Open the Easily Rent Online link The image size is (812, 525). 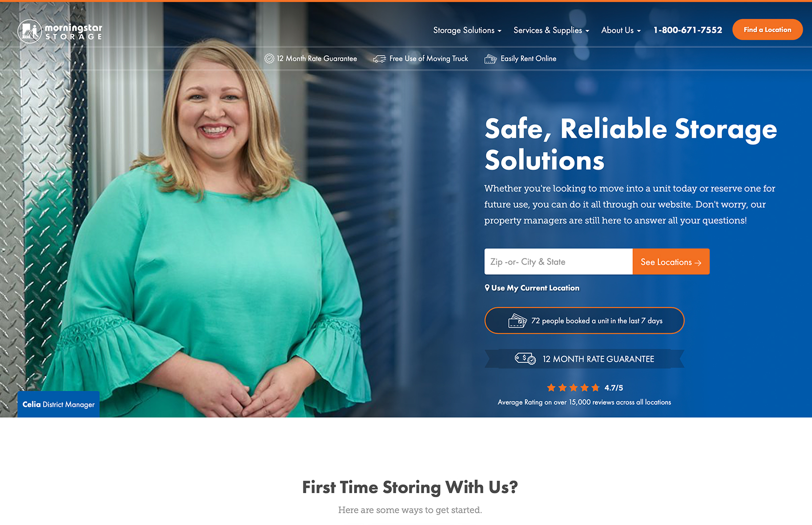coord(520,59)
